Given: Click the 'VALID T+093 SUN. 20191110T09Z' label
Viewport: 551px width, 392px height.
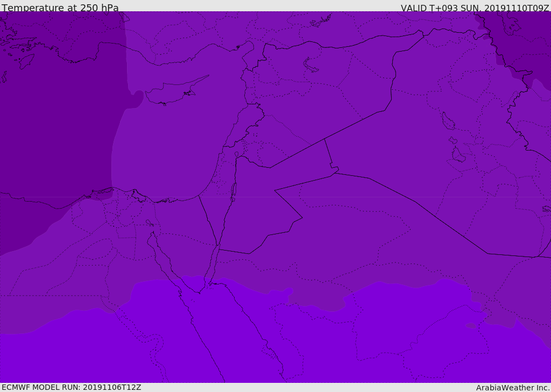Looking at the screenshot, I should point(475,8).
